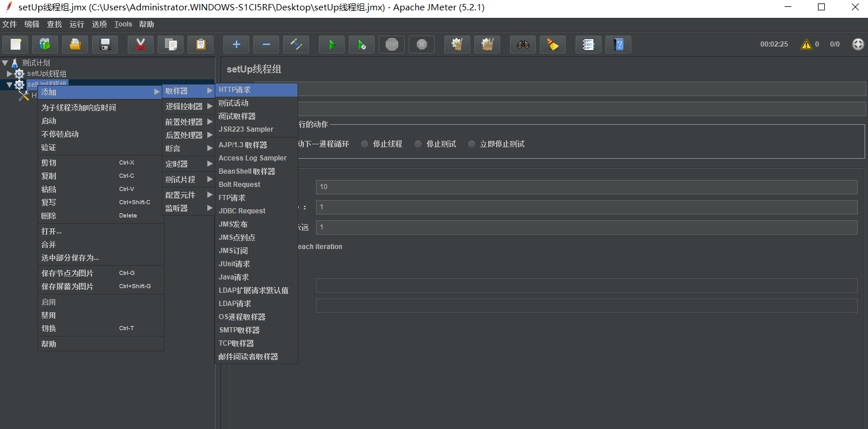The width and height of the screenshot is (868, 429).
Task: Expand the 监听器 submenu
Action: [189, 208]
